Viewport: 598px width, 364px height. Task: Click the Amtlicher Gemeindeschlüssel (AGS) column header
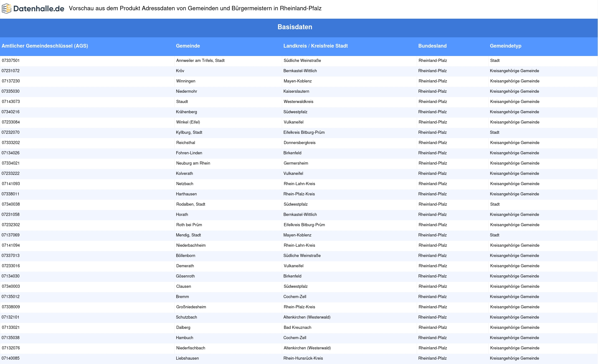pos(45,46)
